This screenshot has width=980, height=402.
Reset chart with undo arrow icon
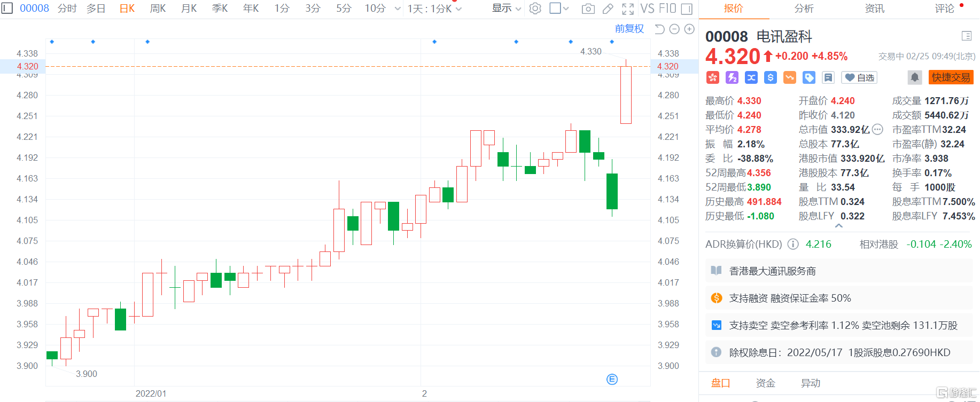[x=659, y=29]
